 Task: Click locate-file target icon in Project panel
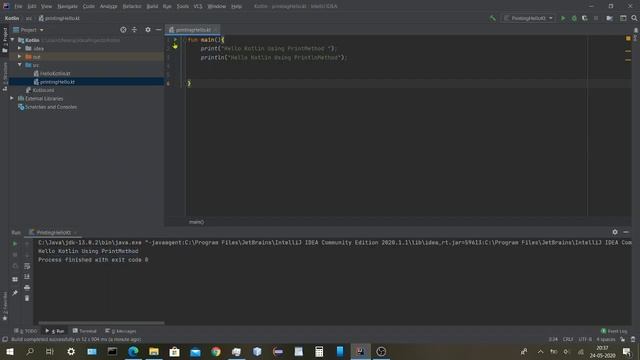[123, 30]
